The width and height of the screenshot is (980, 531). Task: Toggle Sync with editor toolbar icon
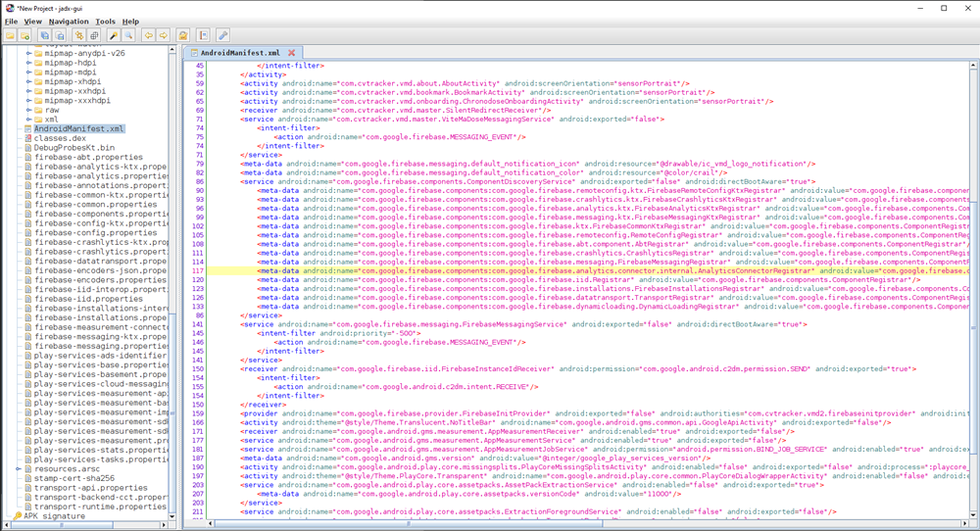pos(79,35)
